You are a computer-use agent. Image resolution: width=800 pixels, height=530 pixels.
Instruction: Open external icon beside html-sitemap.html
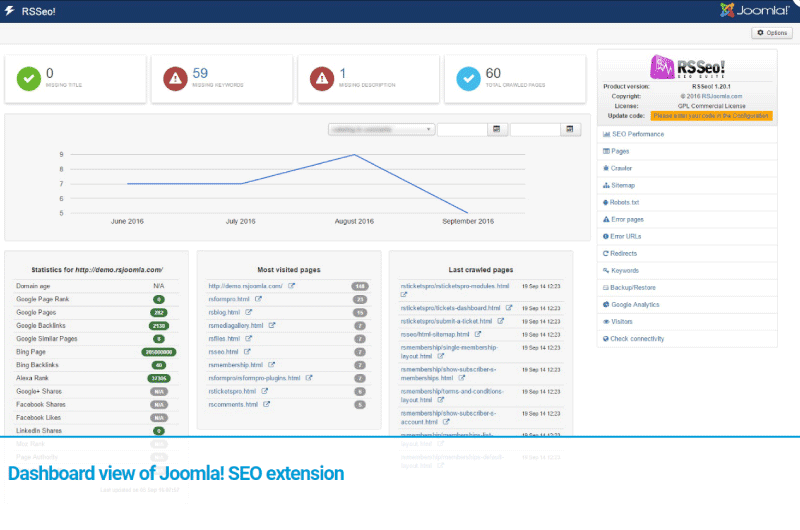tap(478, 334)
